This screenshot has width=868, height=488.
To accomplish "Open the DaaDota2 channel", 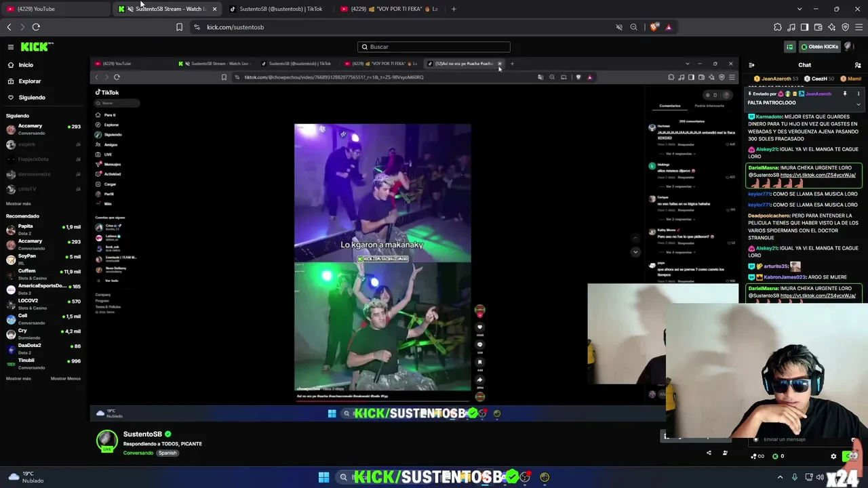I will (43, 348).
